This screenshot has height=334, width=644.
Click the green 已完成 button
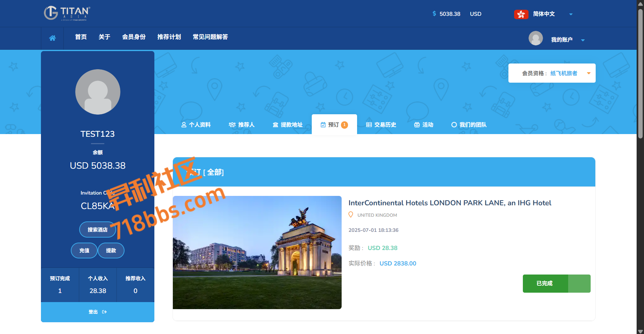point(556,284)
